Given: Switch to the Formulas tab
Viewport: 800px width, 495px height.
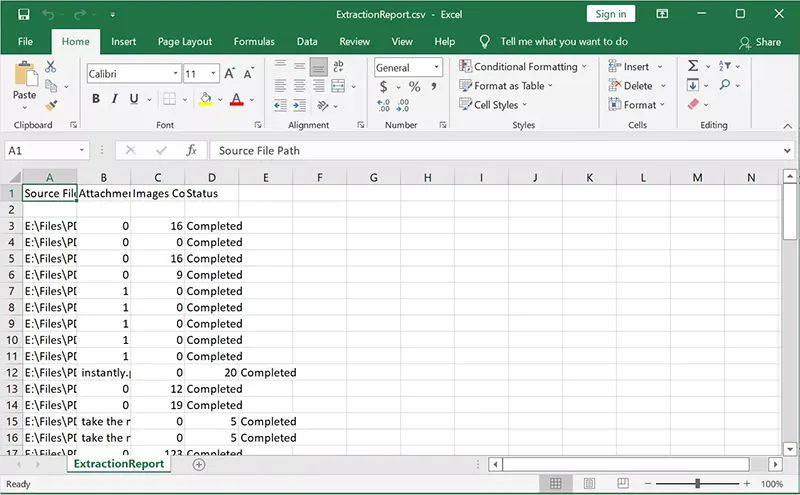Looking at the screenshot, I should (254, 42).
